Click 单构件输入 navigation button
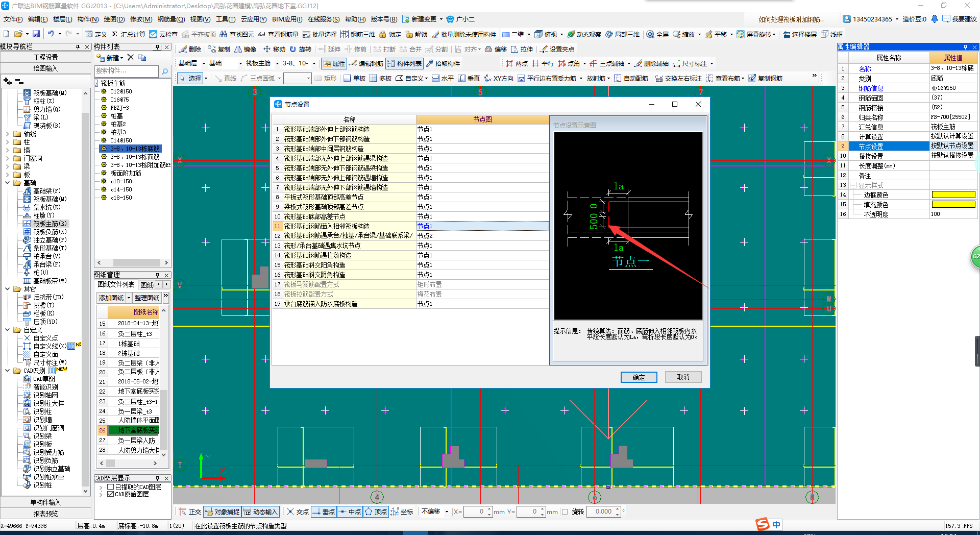 coord(45,502)
